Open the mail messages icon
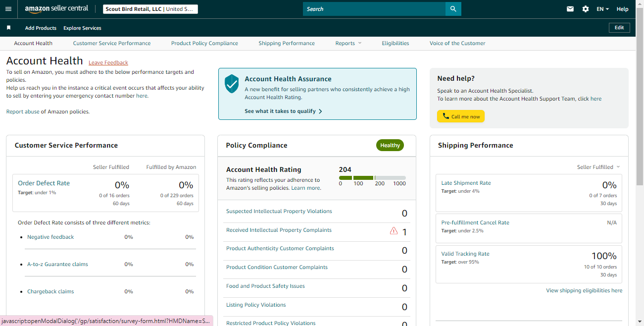Image resolution: width=644 pixels, height=326 pixels. click(570, 9)
